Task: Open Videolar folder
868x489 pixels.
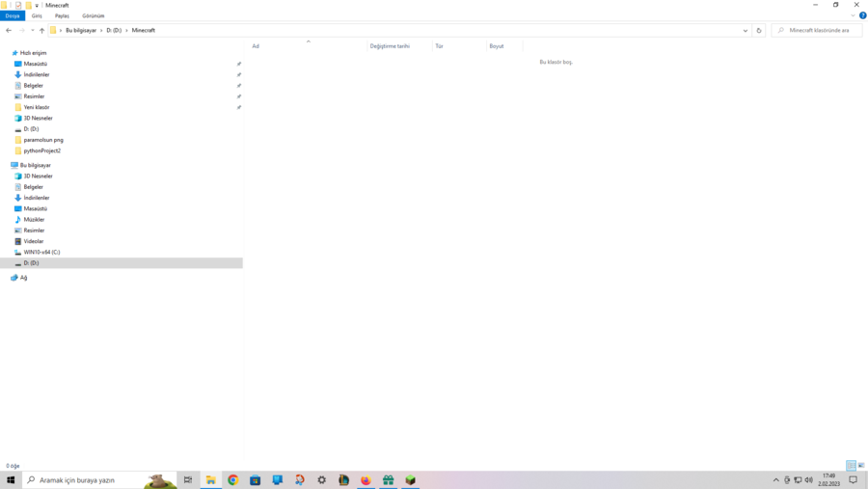Action: point(33,241)
